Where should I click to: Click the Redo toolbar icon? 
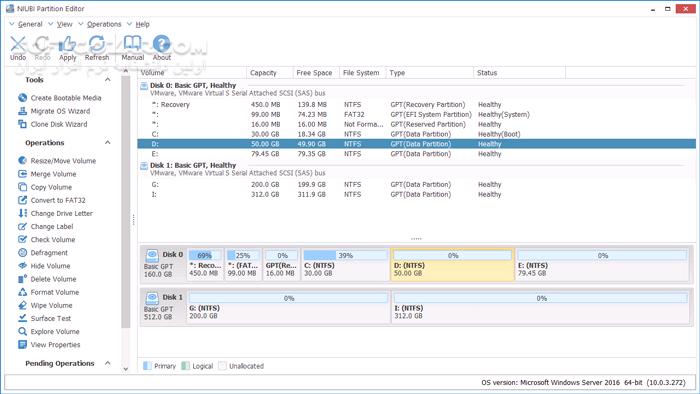(42, 44)
